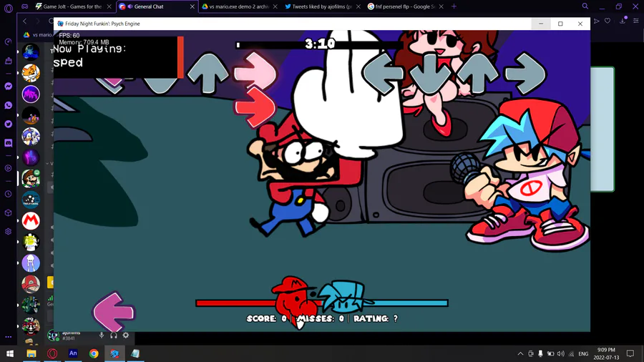Open Discord user settings gear
Viewport: 644px width, 362px height.
[x=126, y=336]
